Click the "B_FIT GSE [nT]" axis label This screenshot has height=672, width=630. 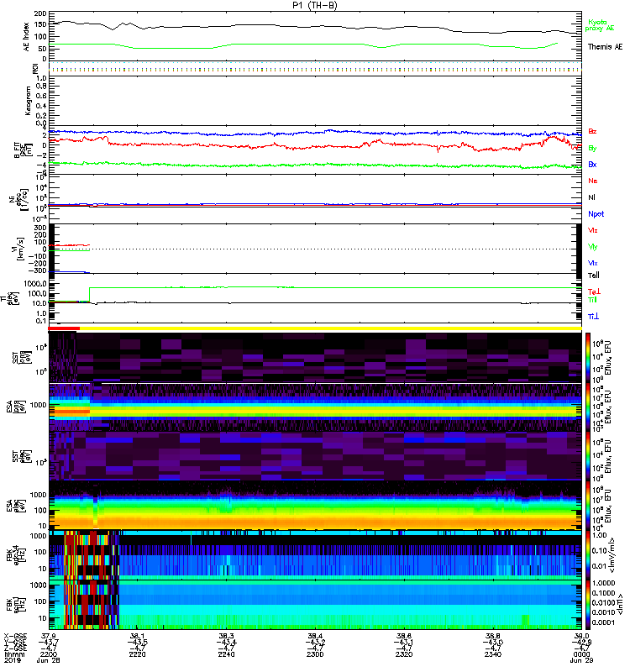point(24,150)
